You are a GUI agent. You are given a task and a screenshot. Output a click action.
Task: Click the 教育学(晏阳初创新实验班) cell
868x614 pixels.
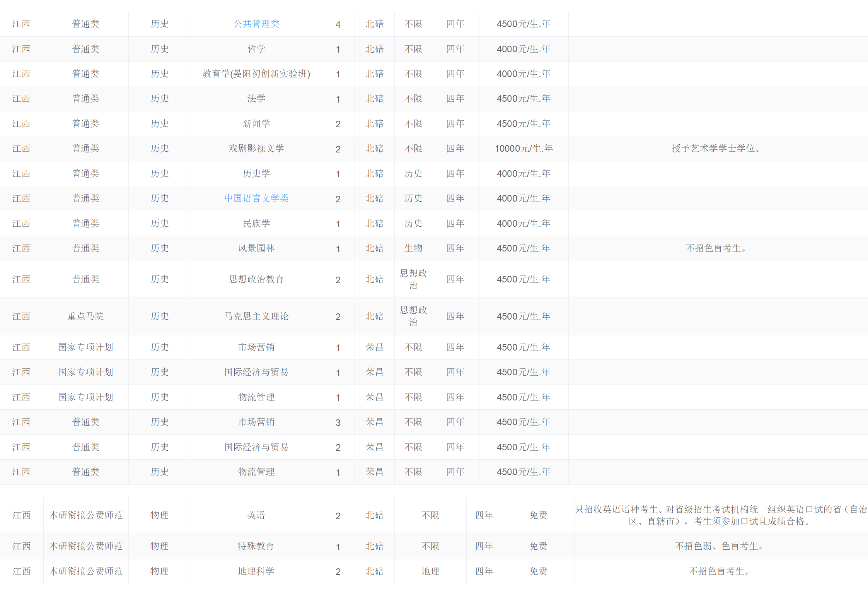[256, 74]
